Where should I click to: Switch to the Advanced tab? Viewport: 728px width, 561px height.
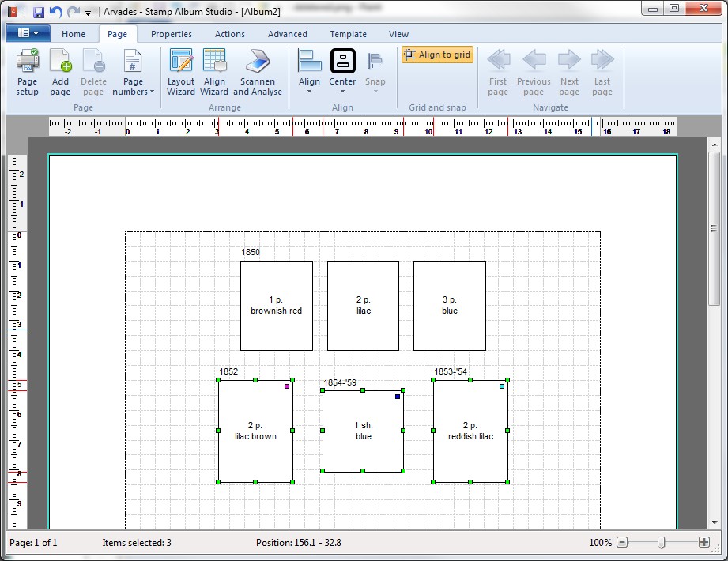point(288,34)
